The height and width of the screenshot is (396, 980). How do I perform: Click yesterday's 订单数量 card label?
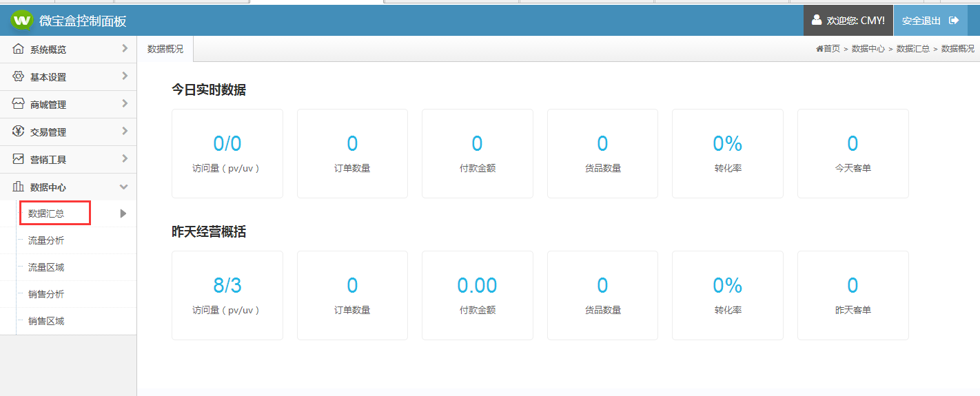point(352,310)
